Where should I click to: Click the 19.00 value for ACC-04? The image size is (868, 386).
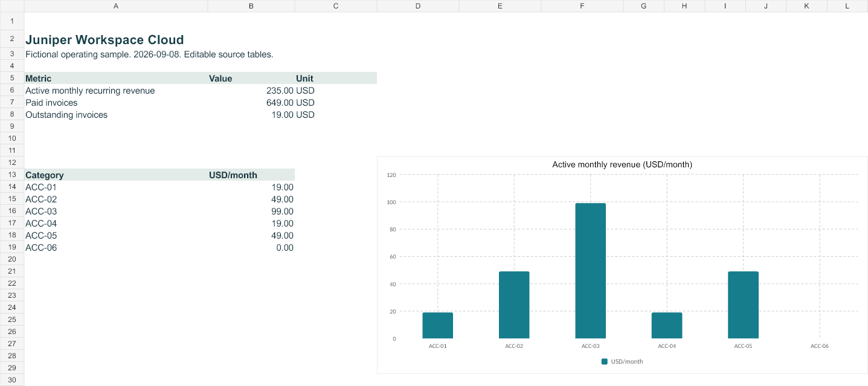pos(251,224)
